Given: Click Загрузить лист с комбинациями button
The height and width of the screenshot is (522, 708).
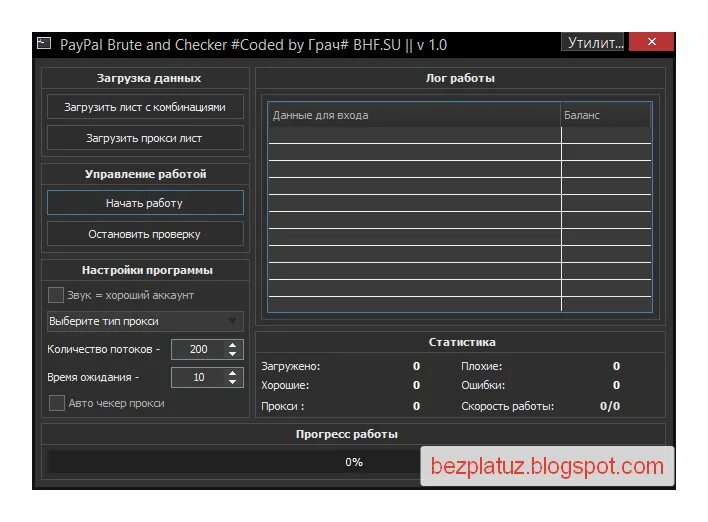Looking at the screenshot, I should point(145,107).
